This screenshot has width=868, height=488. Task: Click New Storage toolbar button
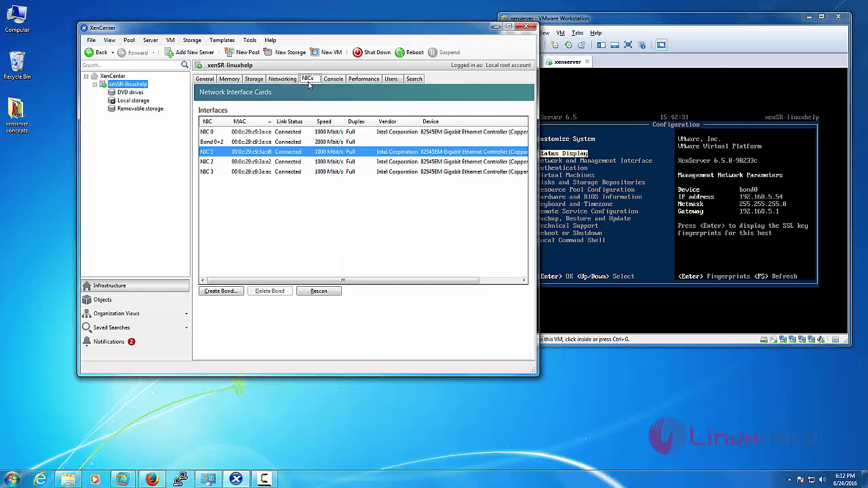[x=285, y=52]
